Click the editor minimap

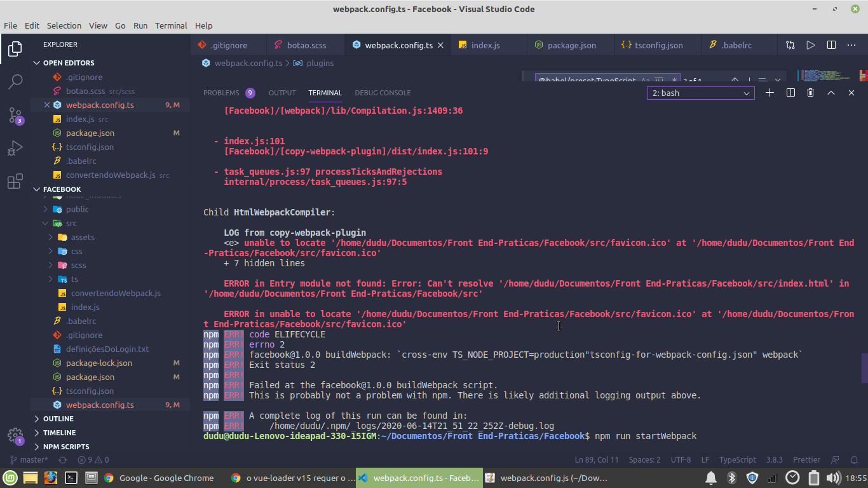(829, 76)
